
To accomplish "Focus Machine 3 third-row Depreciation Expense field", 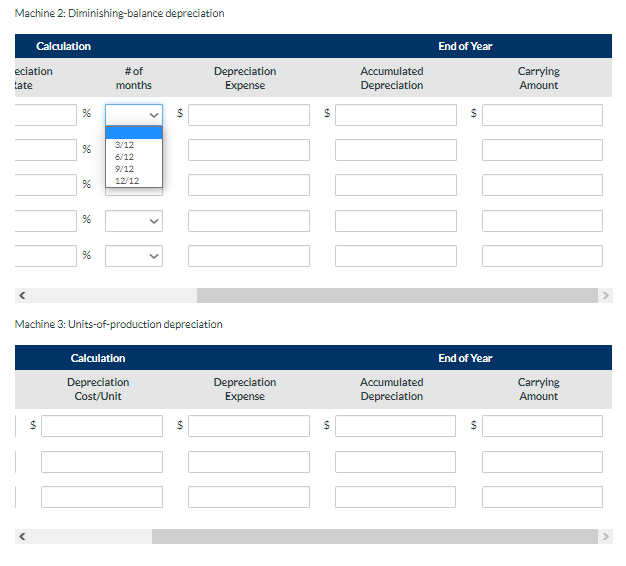I will 249,497.
